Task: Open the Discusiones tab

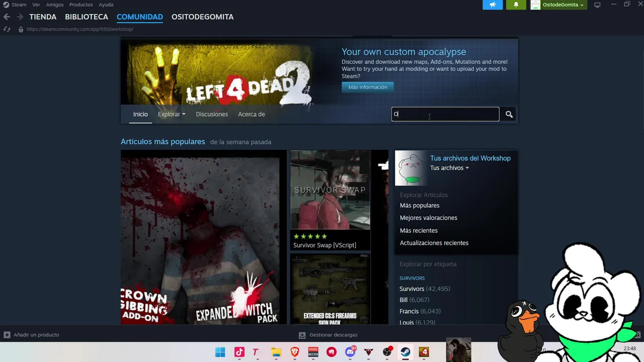Action: (x=212, y=114)
